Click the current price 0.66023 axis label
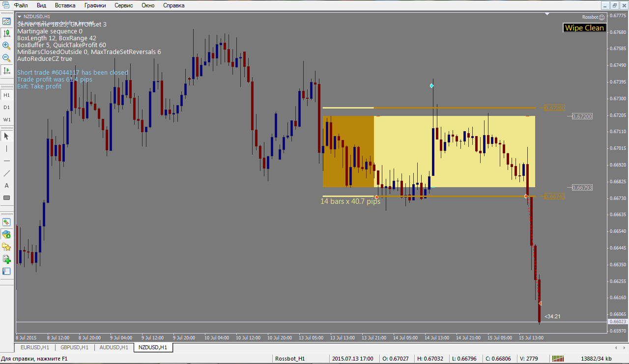Viewport: 629px width, 364px height. click(617, 322)
